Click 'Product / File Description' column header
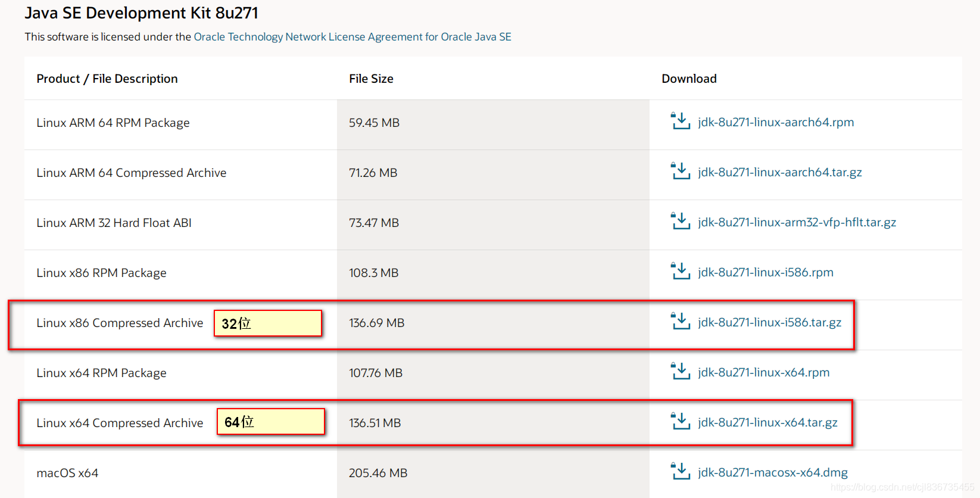Viewport: 980px width, 498px height. click(x=107, y=79)
